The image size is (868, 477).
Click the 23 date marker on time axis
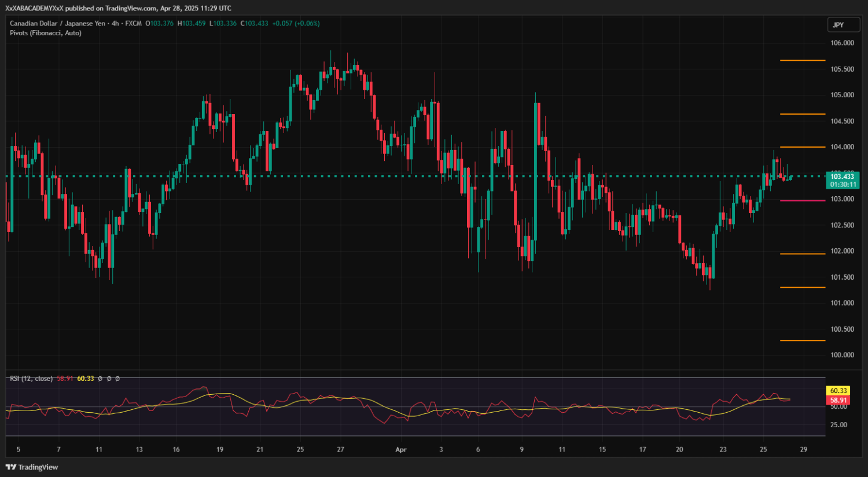click(x=723, y=450)
